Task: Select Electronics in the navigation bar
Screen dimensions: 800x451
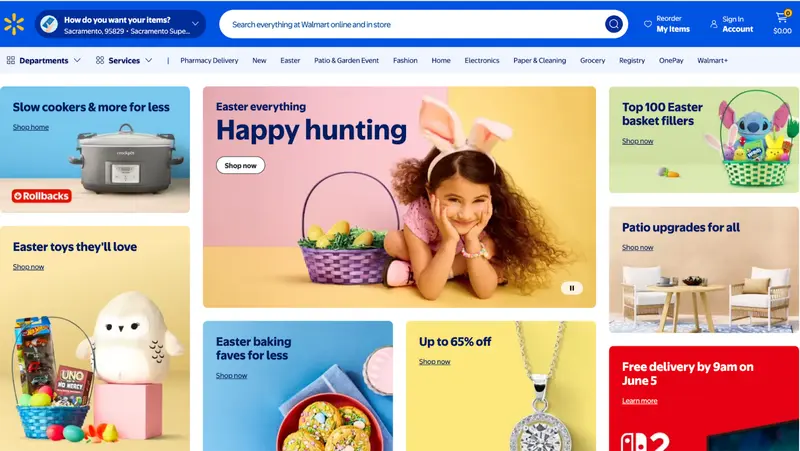Action: click(482, 60)
